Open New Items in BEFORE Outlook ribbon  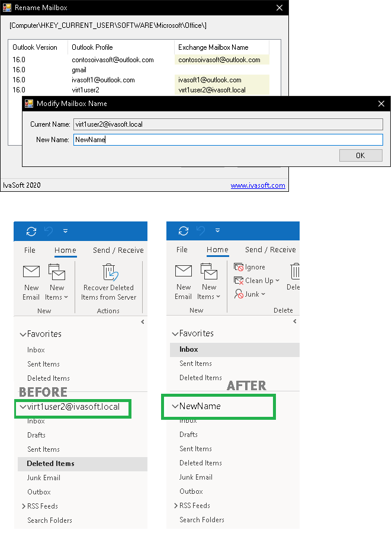click(57, 282)
